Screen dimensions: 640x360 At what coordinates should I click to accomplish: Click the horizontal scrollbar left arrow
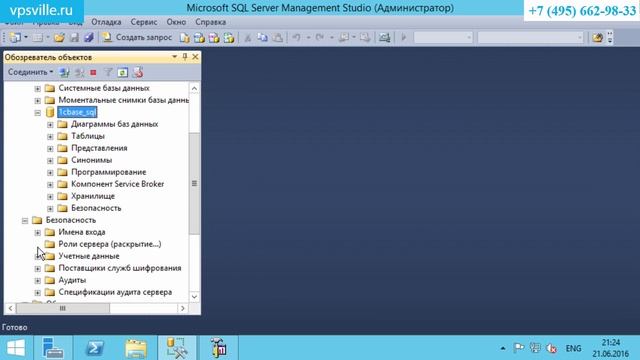10,308
